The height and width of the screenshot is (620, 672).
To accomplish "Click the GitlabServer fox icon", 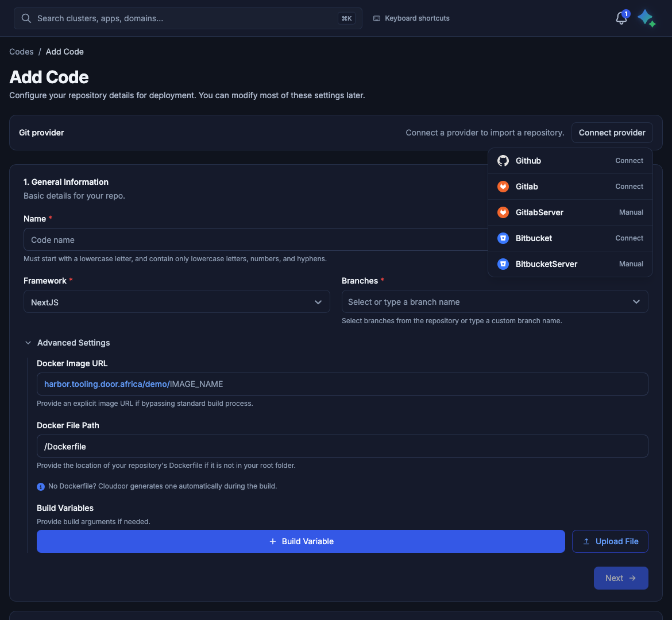I will pyautogui.click(x=503, y=212).
